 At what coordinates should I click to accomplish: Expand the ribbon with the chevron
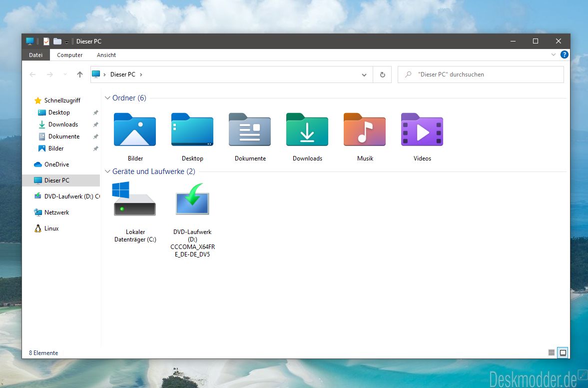pyautogui.click(x=554, y=55)
